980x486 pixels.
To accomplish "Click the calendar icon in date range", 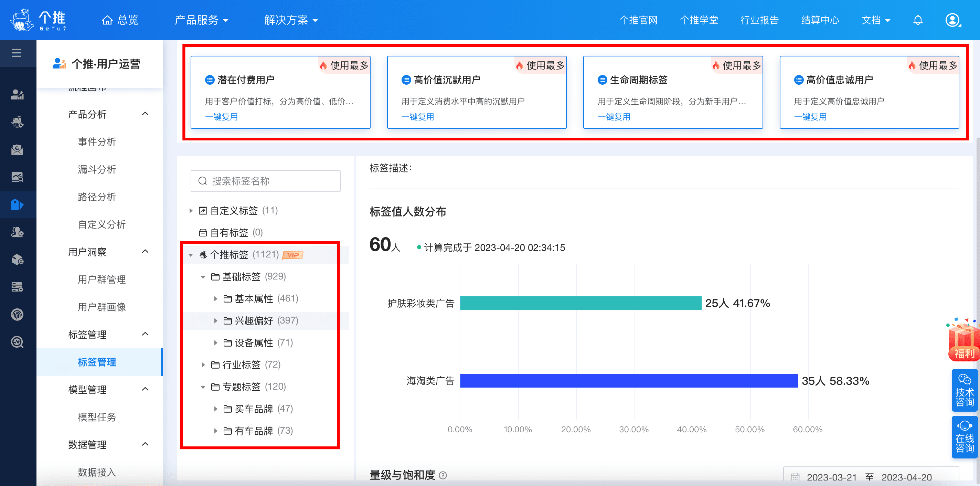I will 795,477.
